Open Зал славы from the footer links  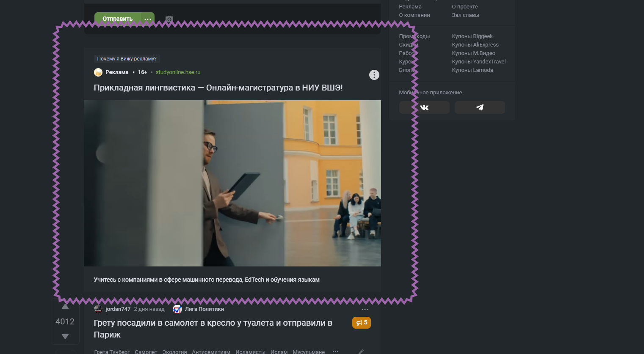point(465,15)
